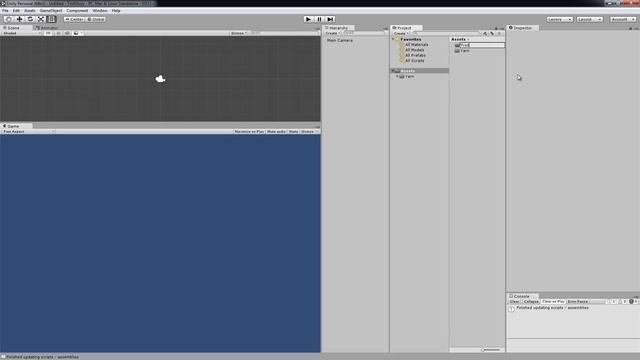Open the Layout dropdown

pyautogui.click(x=589, y=19)
